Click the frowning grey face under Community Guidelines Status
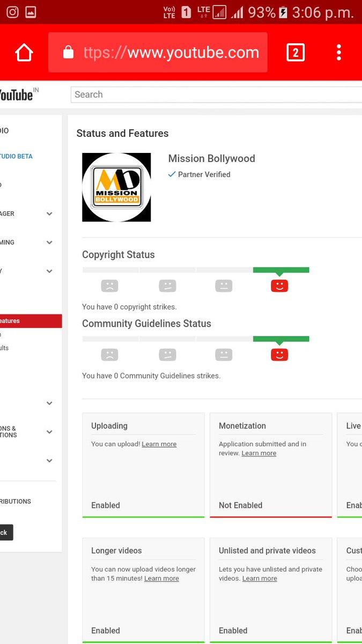The image size is (362, 644). pyautogui.click(x=109, y=355)
